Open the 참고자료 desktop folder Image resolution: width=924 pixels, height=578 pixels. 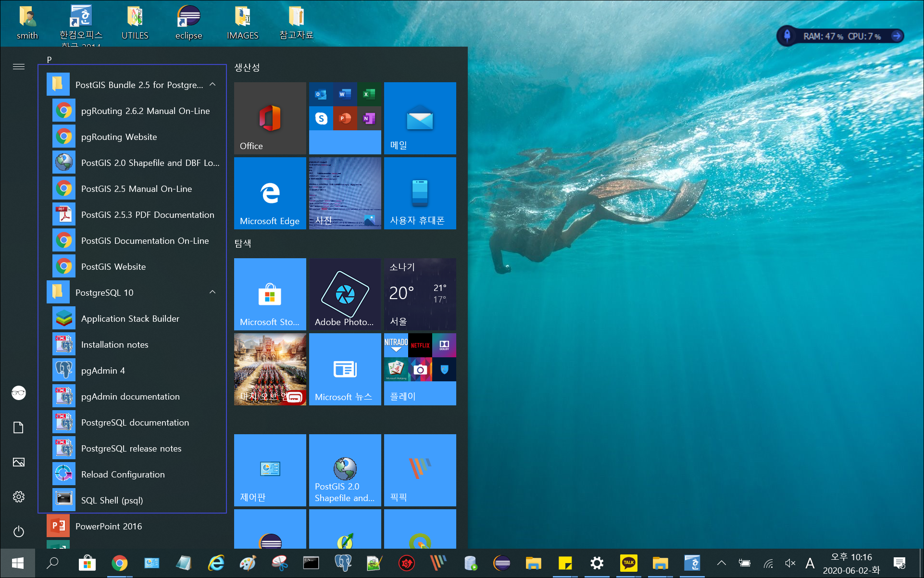(297, 23)
